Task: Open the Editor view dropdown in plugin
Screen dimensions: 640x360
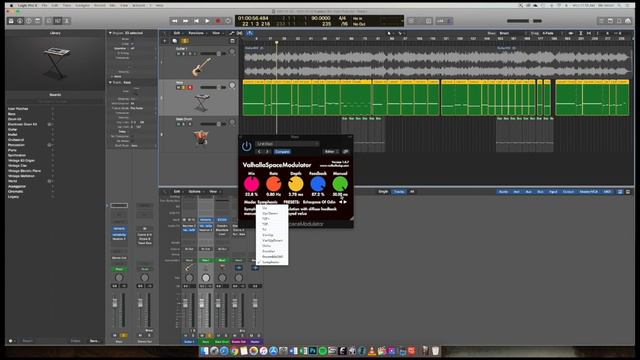Action: click(x=330, y=151)
